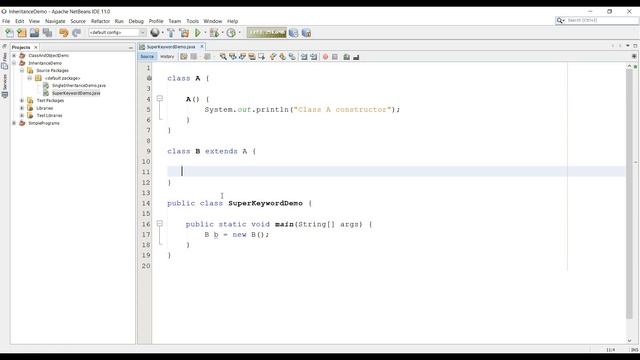Collapse the Source Packages node
The height and width of the screenshot is (360, 640).
(x=22, y=70)
